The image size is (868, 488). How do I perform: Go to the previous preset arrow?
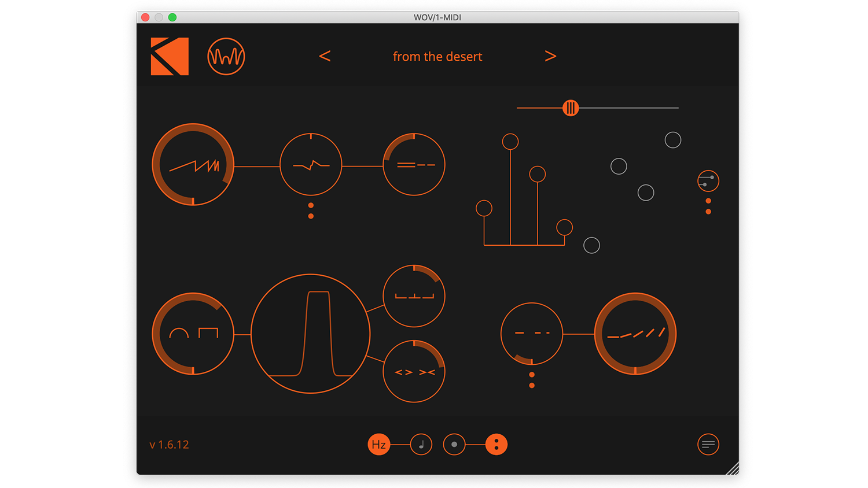click(325, 56)
